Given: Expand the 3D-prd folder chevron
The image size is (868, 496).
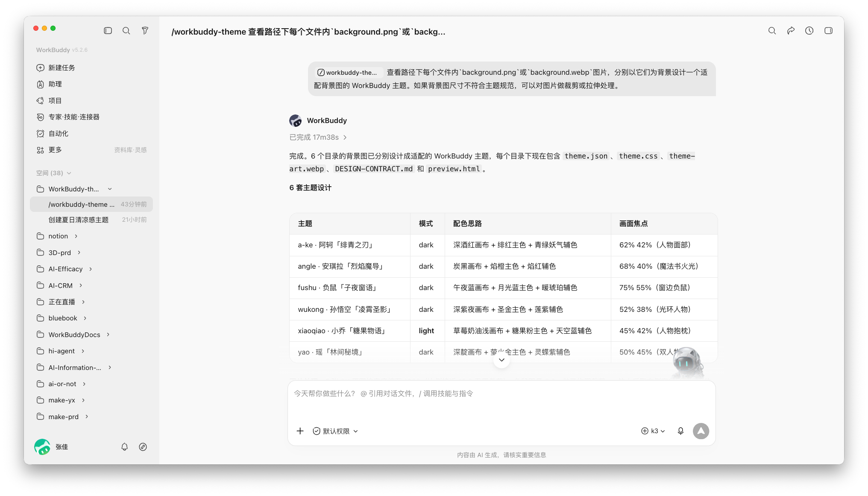Looking at the screenshot, I should coord(79,252).
